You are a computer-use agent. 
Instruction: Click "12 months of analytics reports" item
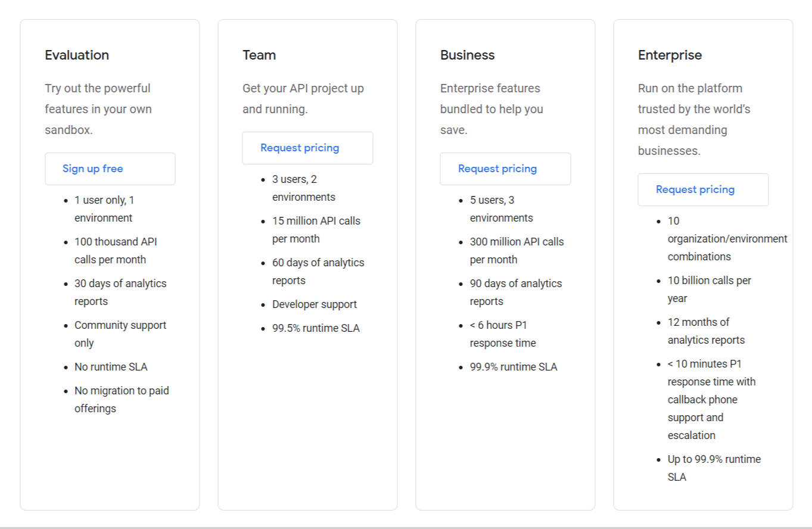coord(705,331)
